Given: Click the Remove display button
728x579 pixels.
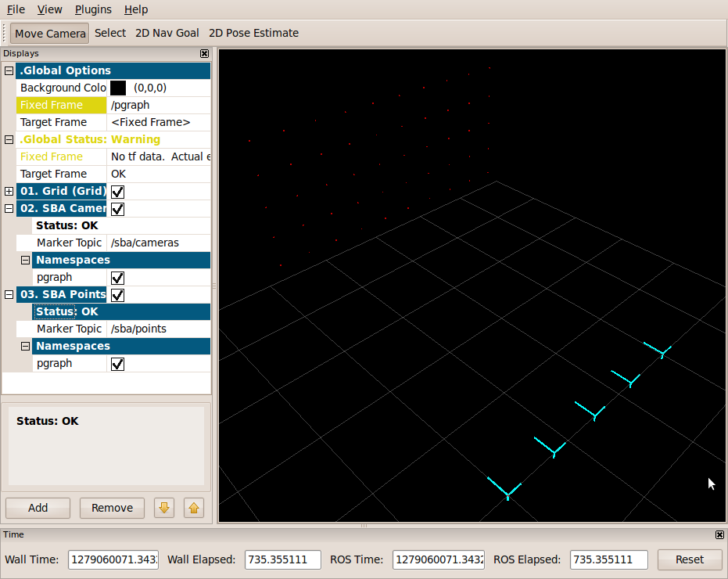Looking at the screenshot, I should [x=112, y=508].
